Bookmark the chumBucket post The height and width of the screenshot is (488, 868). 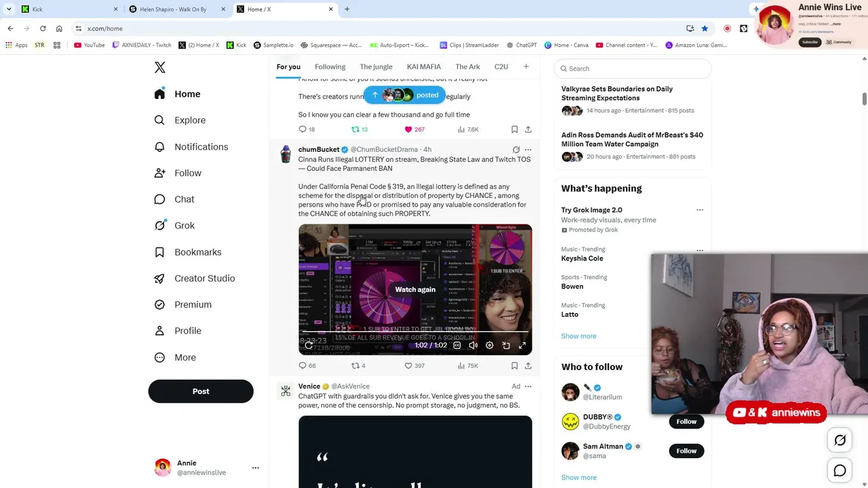click(x=515, y=366)
